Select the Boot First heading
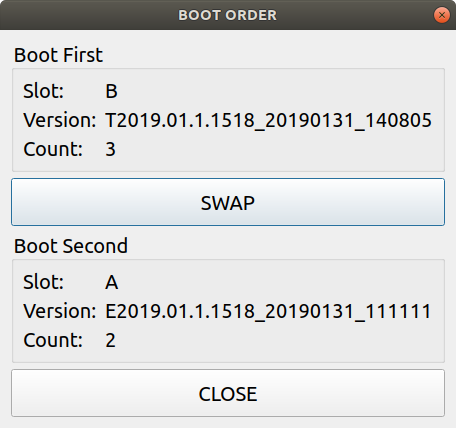The height and width of the screenshot is (428, 456). (58, 55)
